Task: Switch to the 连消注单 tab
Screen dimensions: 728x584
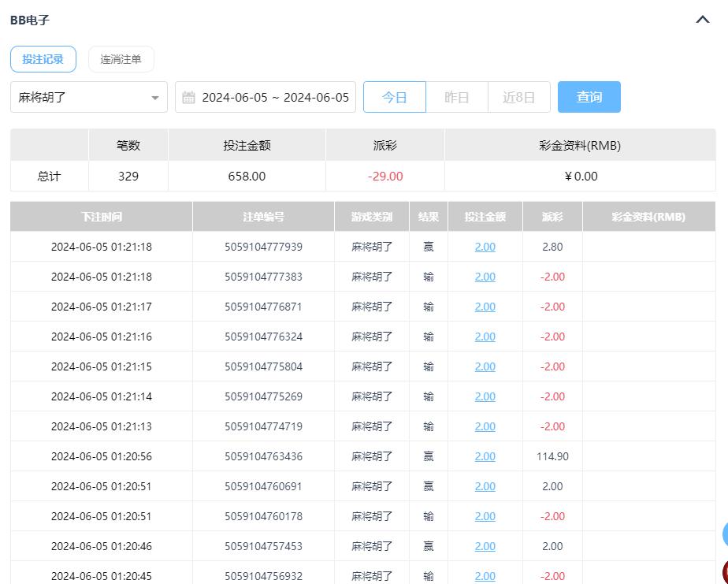Action: click(121, 59)
